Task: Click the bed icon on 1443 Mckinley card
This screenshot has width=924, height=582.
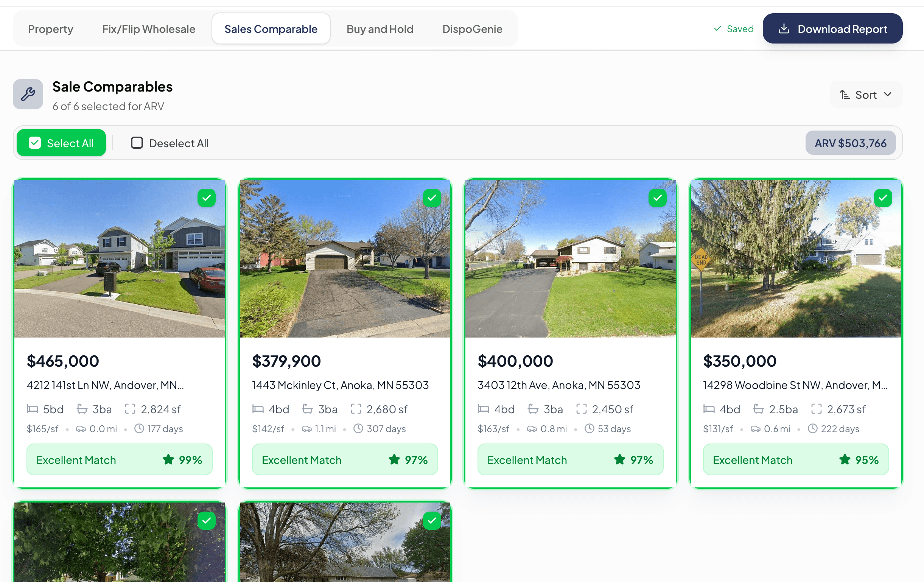Action: click(x=258, y=409)
